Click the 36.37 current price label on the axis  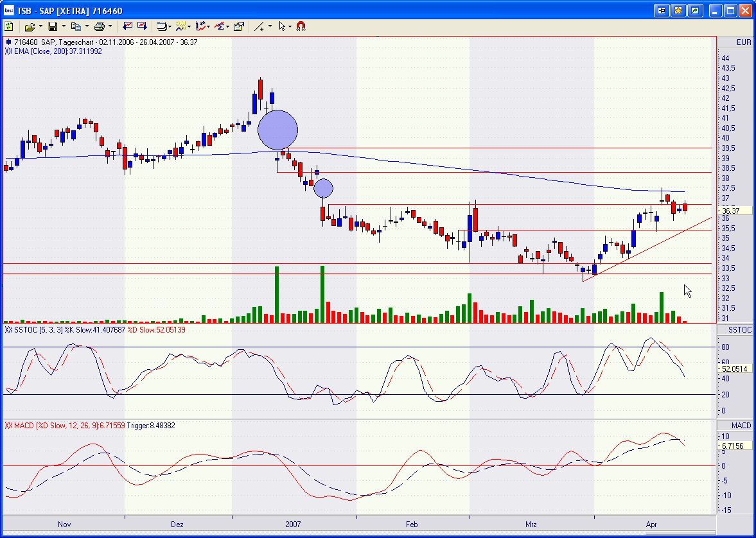(730, 211)
